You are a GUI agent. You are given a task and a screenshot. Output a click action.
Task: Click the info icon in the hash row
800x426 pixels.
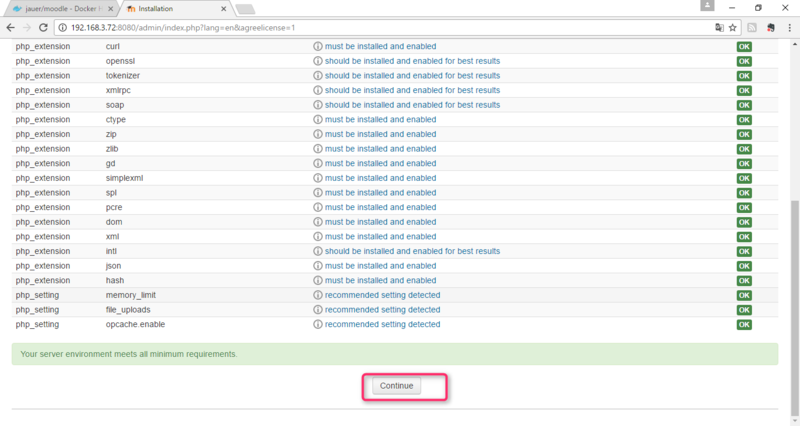[x=317, y=280]
